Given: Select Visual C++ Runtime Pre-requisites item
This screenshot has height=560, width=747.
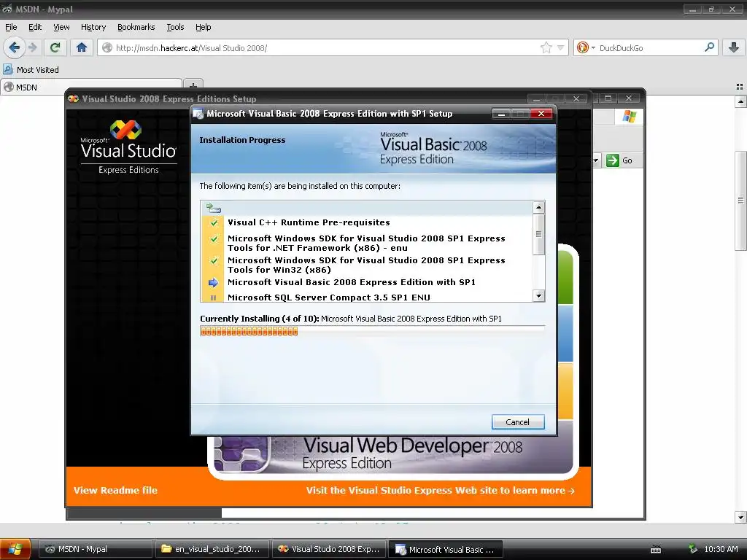Looking at the screenshot, I should click(x=309, y=222).
